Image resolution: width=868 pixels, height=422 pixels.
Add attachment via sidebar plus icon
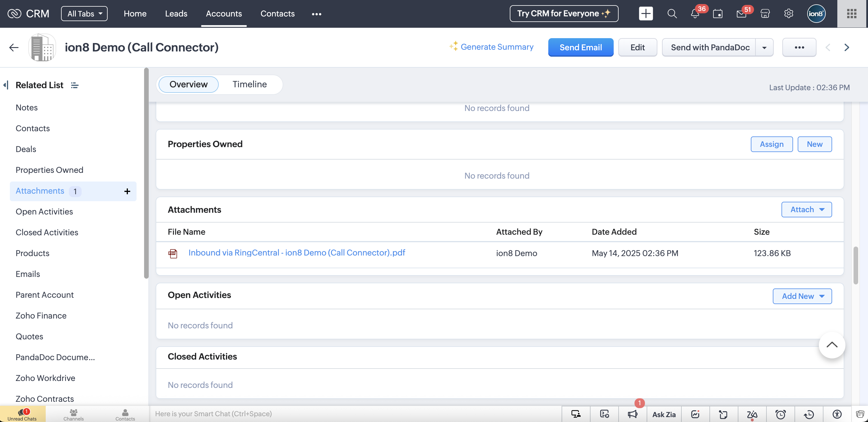(127, 191)
